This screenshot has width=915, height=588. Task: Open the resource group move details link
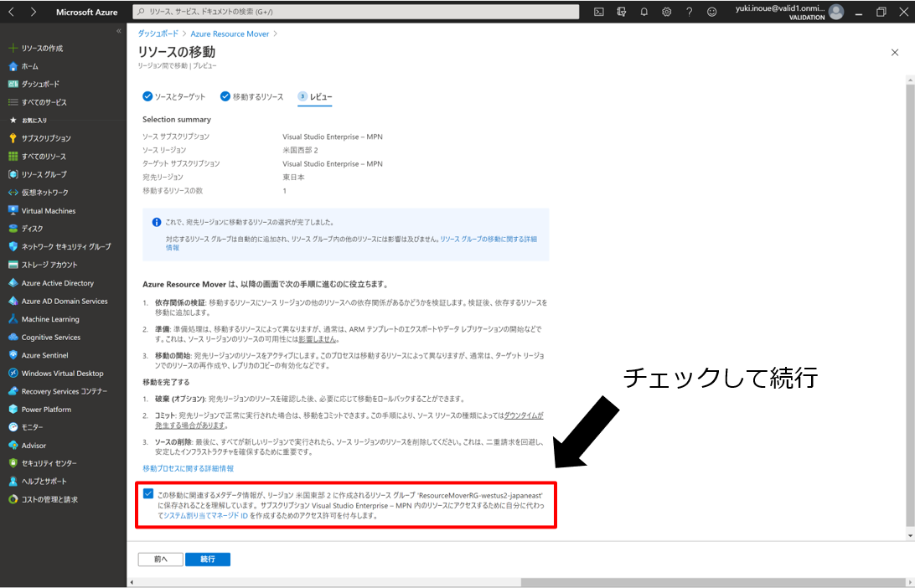[351, 243]
